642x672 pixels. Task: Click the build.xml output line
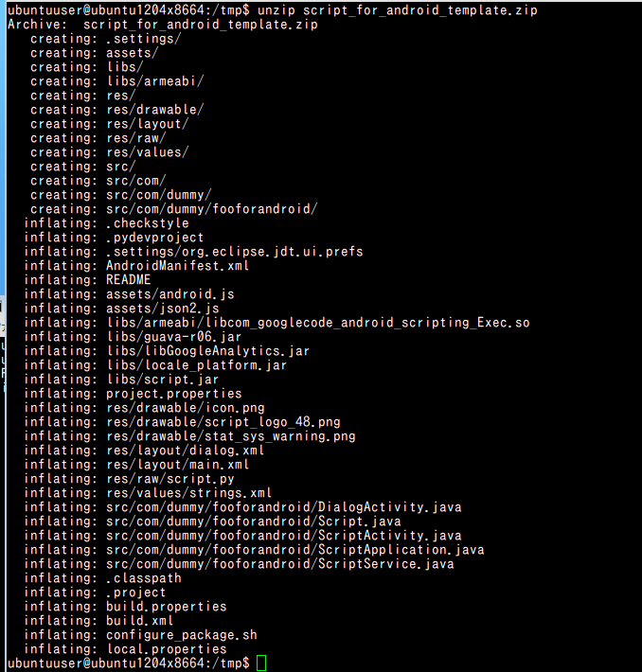click(x=98, y=621)
